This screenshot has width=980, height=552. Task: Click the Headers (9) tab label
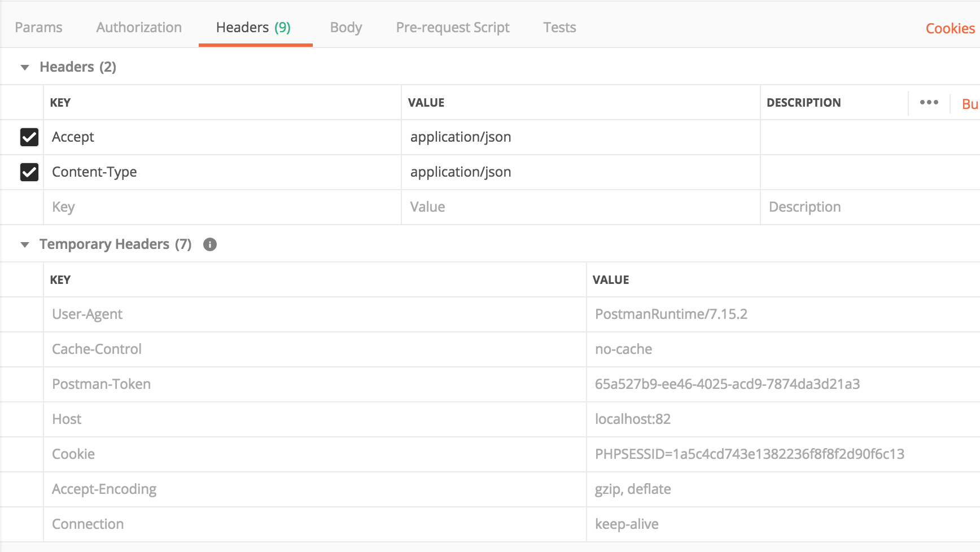[x=253, y=27]
